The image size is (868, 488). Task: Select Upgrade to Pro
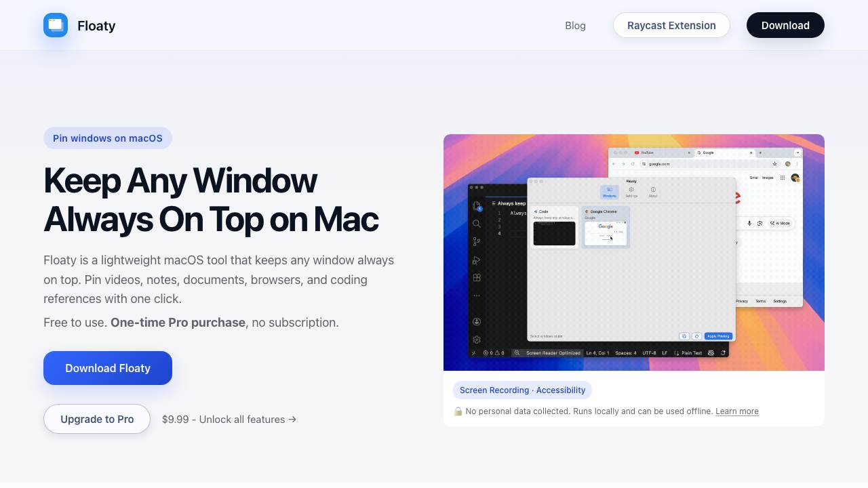[x=97, y=419]
